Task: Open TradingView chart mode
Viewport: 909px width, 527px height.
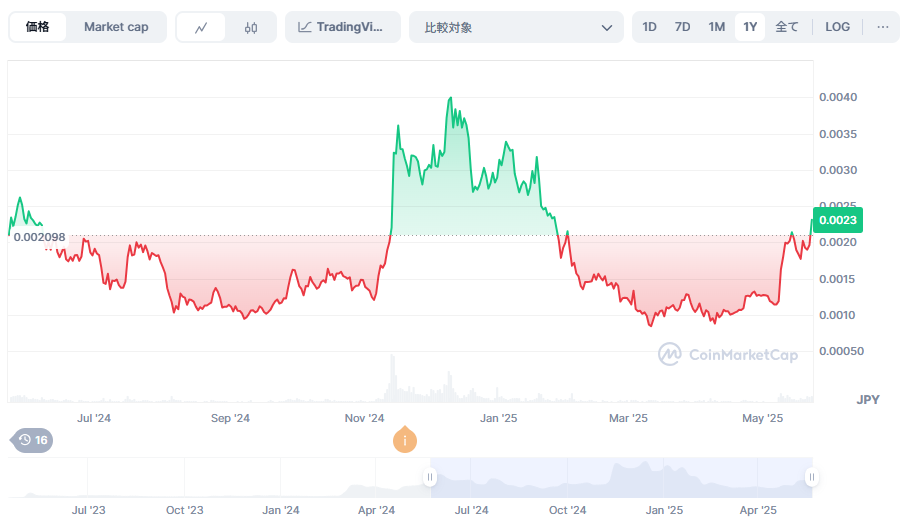Action: coord(343,28)
